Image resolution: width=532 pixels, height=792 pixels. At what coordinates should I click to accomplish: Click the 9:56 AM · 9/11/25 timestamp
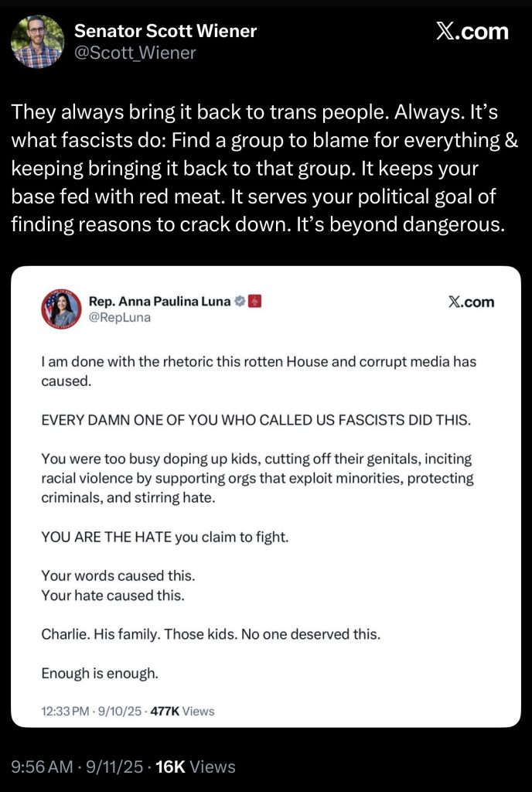pos(76,766)
